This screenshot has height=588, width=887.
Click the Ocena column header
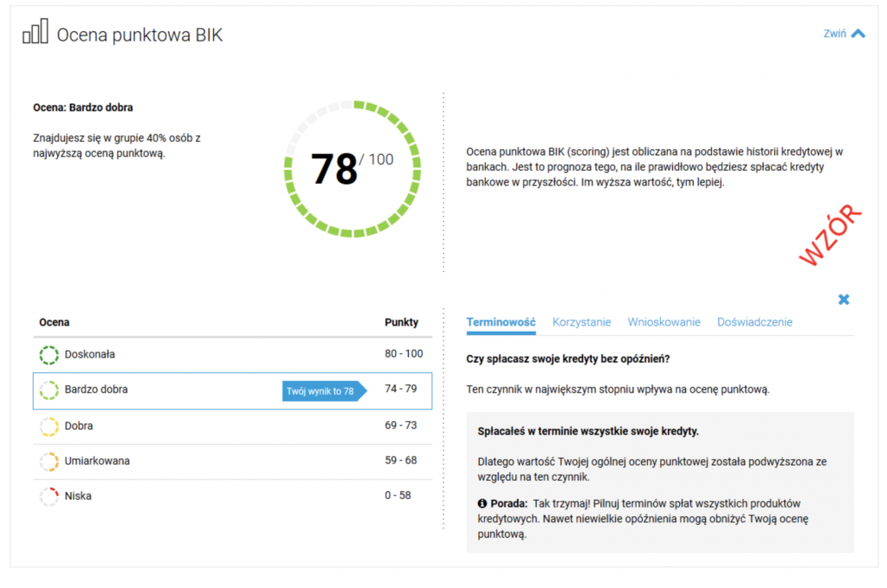[55, 322]
